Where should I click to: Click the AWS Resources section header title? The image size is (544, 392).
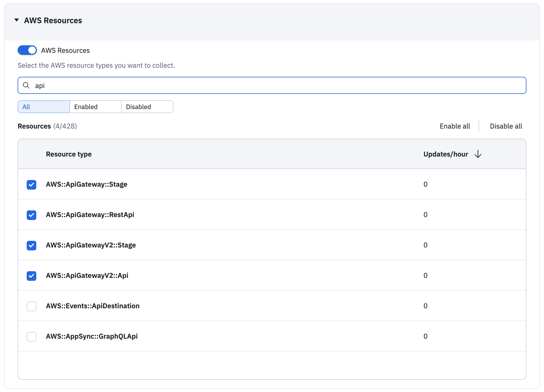pyautogui.click(x=53, y=21)
